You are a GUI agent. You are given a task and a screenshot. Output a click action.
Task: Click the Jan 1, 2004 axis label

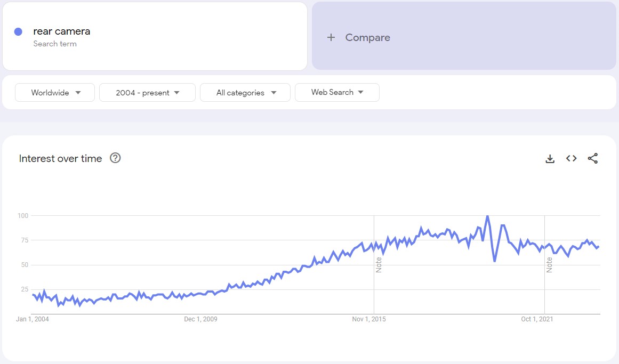point(33,319)
